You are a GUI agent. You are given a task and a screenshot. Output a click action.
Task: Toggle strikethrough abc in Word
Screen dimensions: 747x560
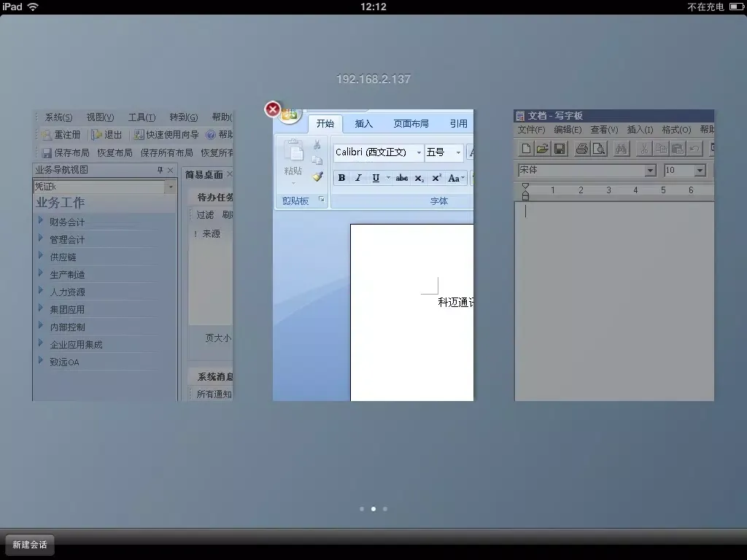[402, 178]
